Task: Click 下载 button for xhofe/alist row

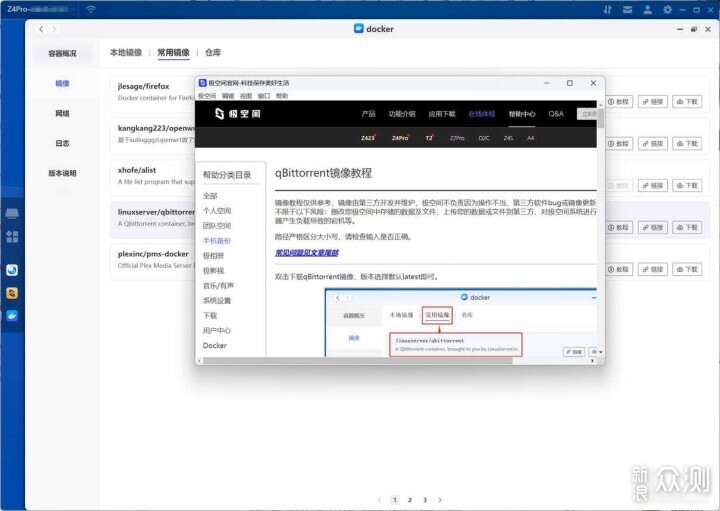Action: pyautogui.click(x=687, y=185)
